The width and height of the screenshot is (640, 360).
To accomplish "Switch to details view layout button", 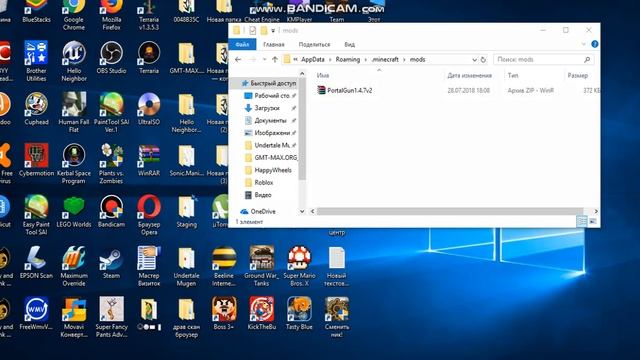I will [x=582, y=221].
